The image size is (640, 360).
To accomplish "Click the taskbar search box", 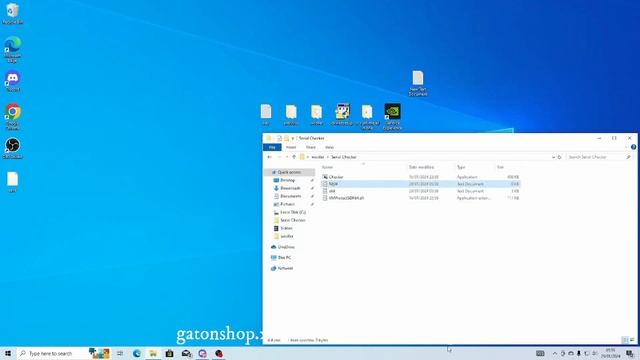I will (x=64, y=353).
